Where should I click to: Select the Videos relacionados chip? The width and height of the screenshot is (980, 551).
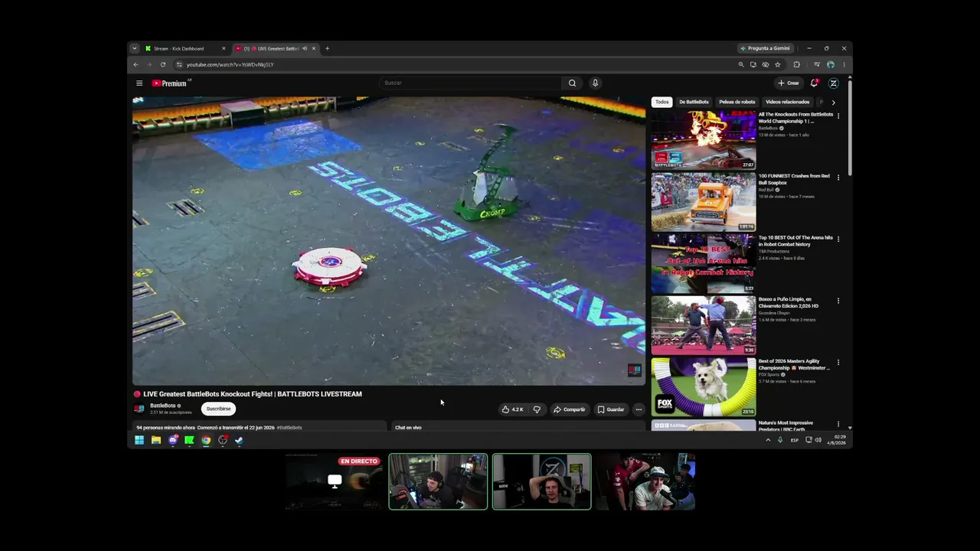tap(788, 102)
